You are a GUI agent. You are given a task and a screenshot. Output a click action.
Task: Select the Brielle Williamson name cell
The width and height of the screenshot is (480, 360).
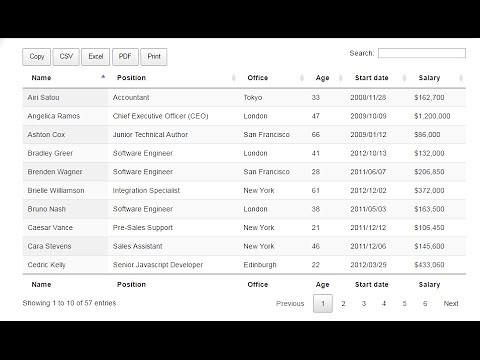tap(65, 190)
